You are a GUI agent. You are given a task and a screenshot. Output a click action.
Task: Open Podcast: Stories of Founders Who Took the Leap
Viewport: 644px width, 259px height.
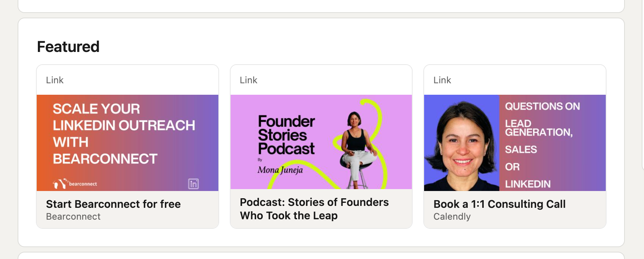pyautogui.click(x=314, y=209)
